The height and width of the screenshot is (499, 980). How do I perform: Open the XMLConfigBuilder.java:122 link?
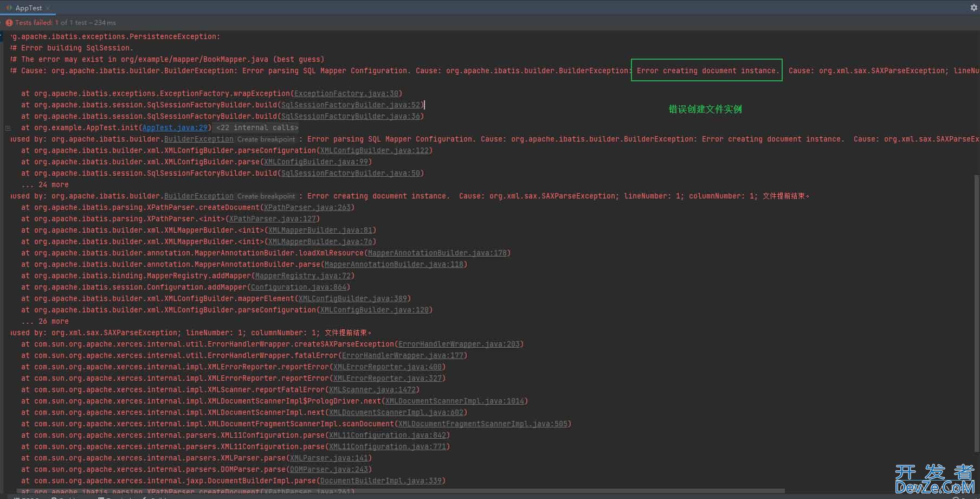click(x=375, y=151)
